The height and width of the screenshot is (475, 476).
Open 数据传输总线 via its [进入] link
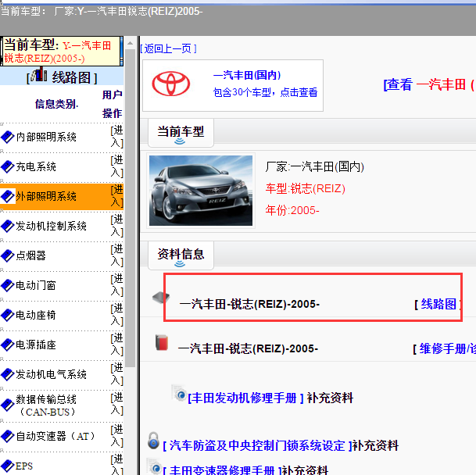point(117,404)
